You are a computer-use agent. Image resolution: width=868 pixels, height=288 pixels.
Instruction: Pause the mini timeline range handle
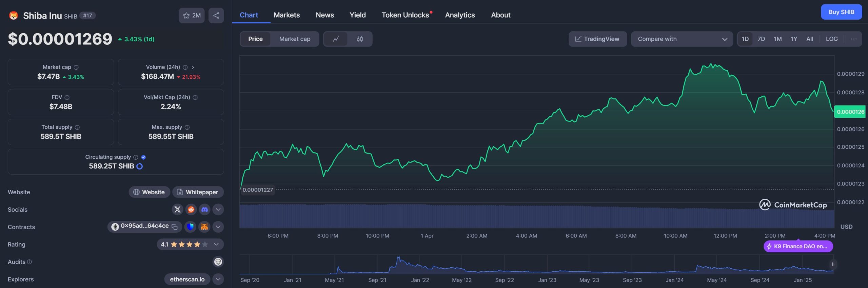coord(833,264)
